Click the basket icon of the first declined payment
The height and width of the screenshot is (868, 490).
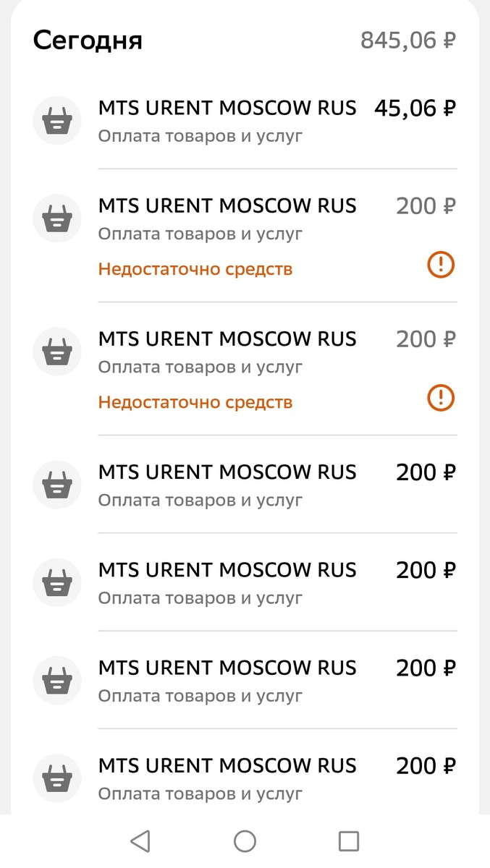[x=57, y=218]
